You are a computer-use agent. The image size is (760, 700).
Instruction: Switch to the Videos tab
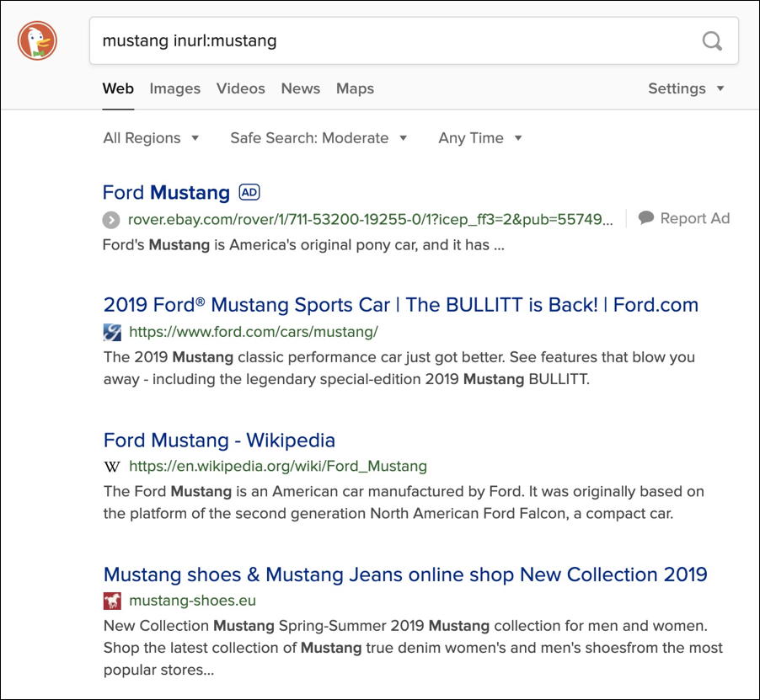[x=241, y=88]
